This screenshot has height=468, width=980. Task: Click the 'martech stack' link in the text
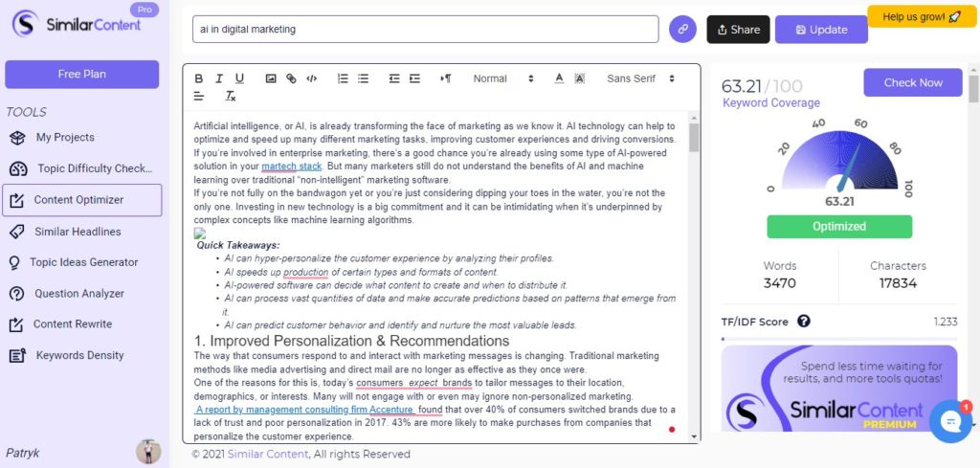click(x=292, y=167)
